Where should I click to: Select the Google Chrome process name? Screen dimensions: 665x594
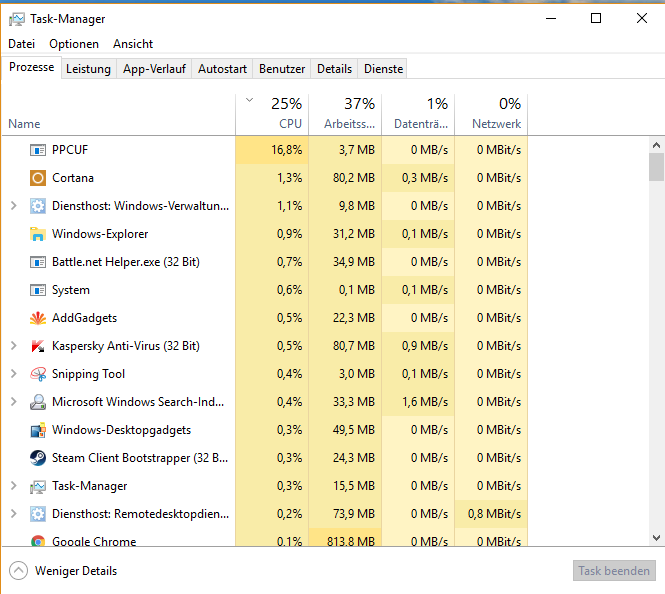94,541
